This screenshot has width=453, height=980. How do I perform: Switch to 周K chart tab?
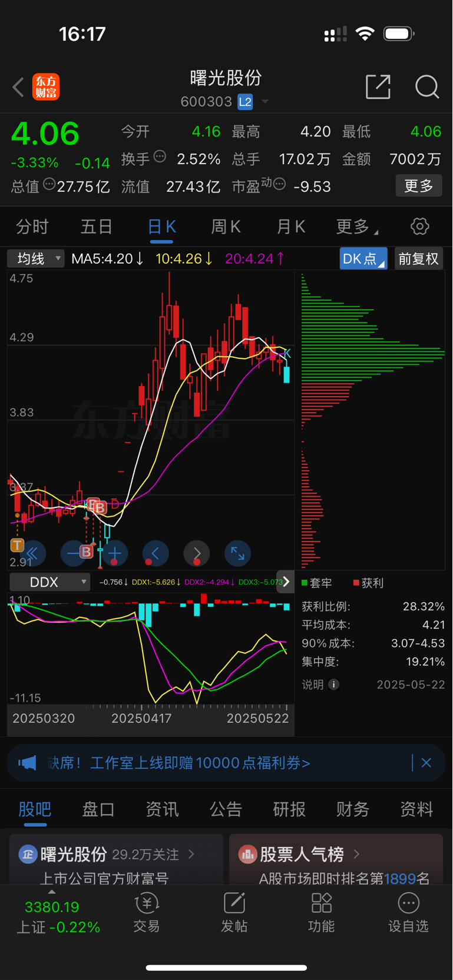(226, 227)
